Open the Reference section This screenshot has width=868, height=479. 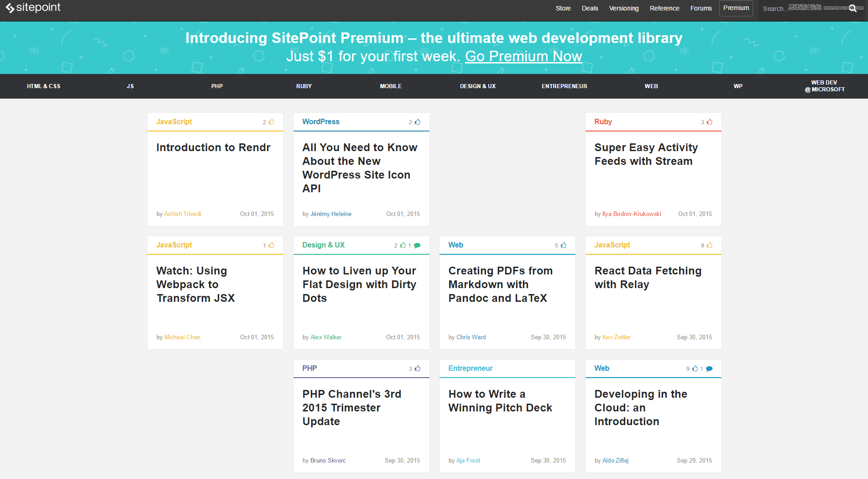664,8
